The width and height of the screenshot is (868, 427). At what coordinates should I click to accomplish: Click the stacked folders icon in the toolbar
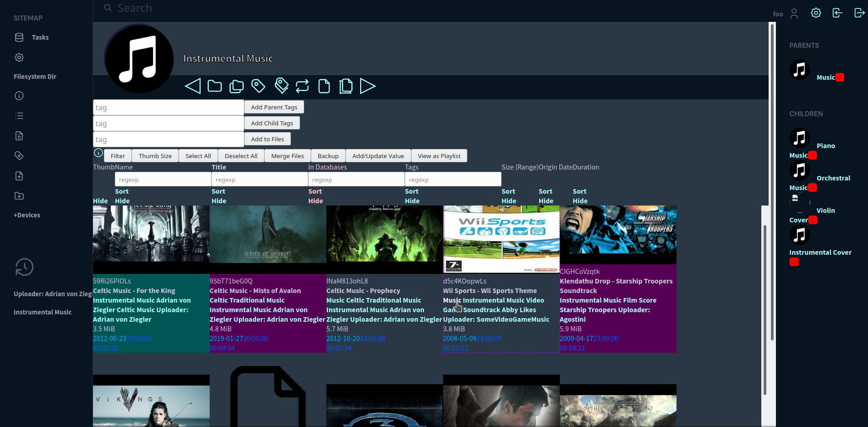(x=237, y=86)
